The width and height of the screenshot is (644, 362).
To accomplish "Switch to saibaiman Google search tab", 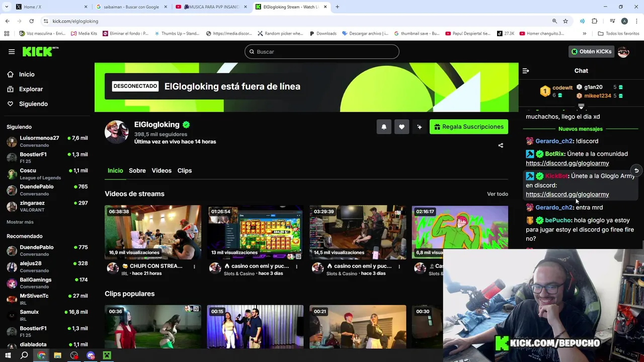I will pyautogui.click(x=131, y=7).
